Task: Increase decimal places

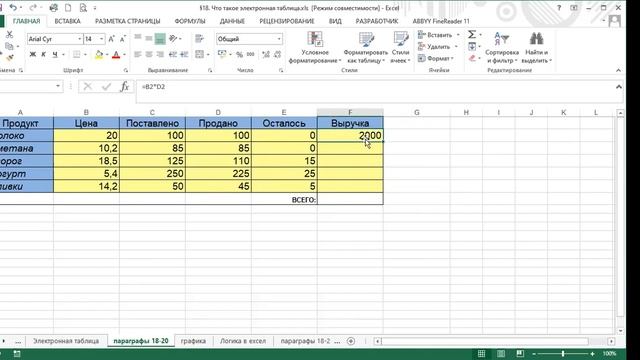Action: (x=266, y=54)
